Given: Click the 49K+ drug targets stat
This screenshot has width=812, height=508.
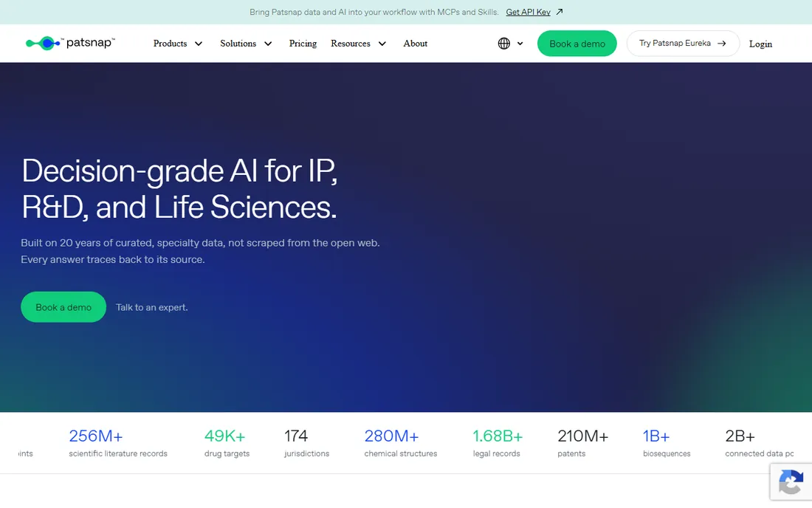Looking at the screenshot, I should click(x=227, y=443).
